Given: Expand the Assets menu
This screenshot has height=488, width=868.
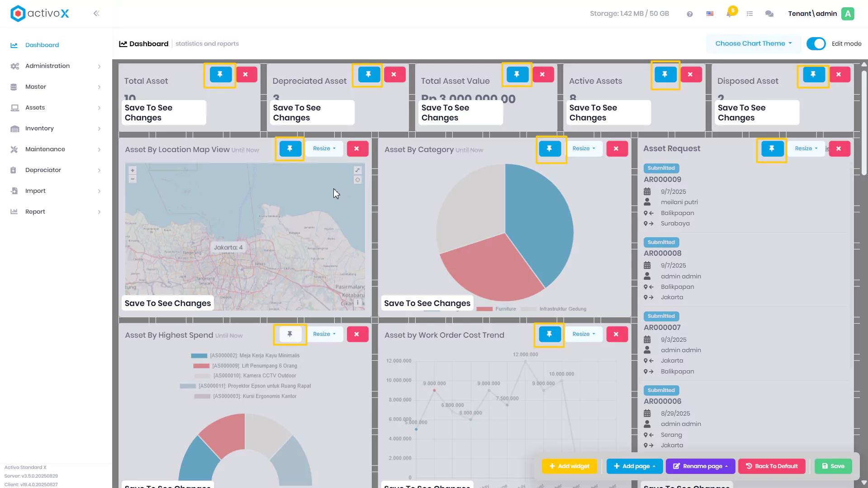Looking at the screenshot, I should tap(56, 108).
